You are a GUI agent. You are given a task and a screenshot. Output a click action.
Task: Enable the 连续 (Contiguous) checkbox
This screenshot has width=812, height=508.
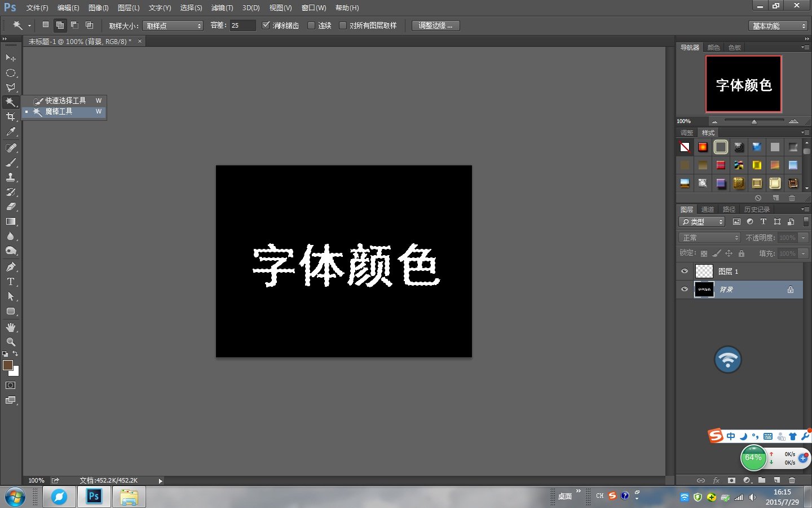coord(311,25)
